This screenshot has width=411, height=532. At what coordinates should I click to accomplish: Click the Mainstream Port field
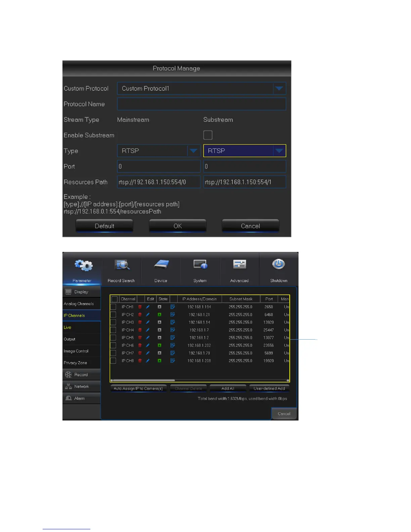158,167
